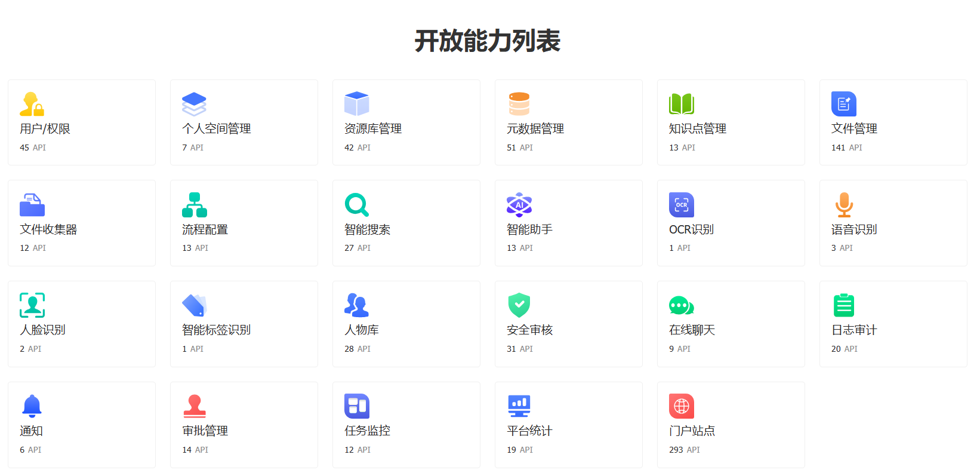Click the 人脸识别 face scan icon
This screenshot has width=980, height=476.
(x=32, y=305)
